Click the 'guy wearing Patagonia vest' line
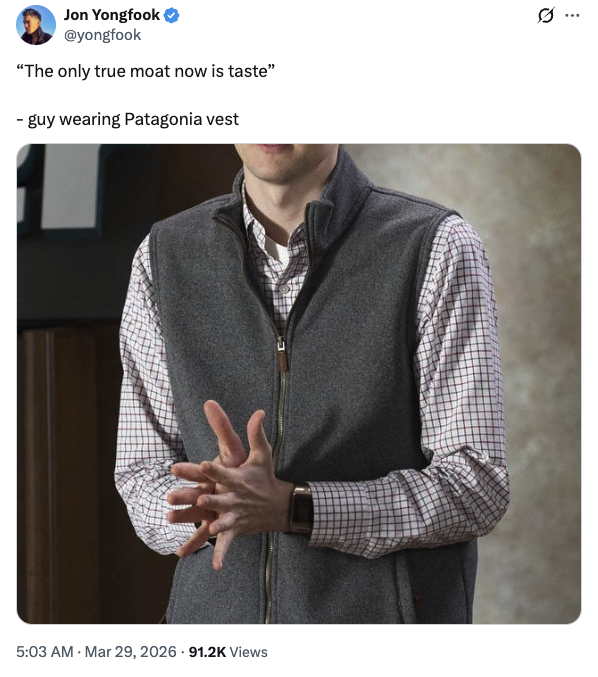This screenshot has height=677, width=598. tap(127, 119)
